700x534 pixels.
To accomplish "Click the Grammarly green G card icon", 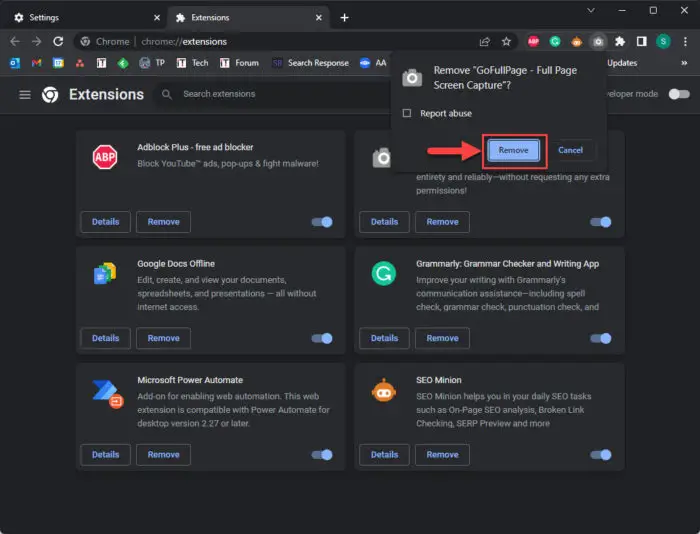I will pos(383,273).
